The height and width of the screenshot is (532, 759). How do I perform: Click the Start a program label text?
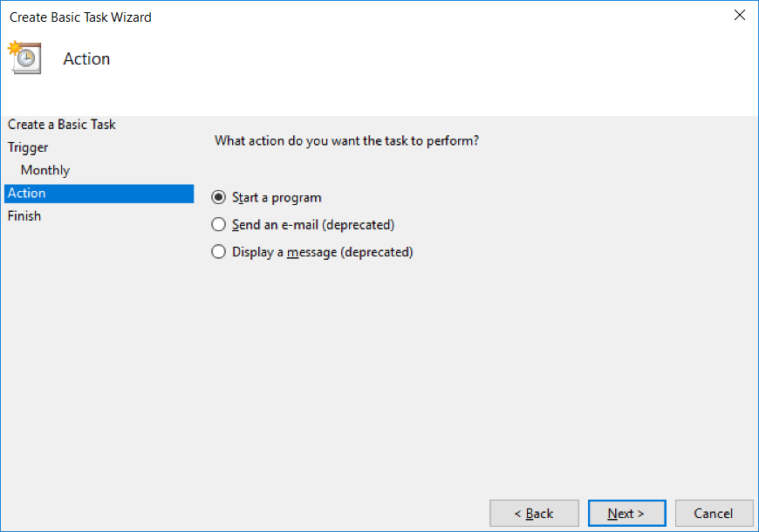277,197
